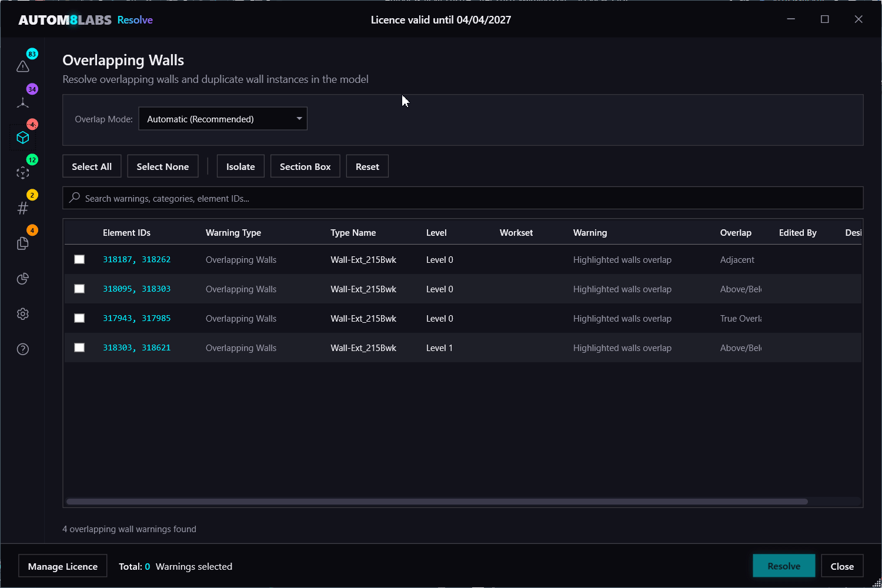View the pie chart statistics panel
The height and width of the screenshot is (588, 882).
[22, 278]
